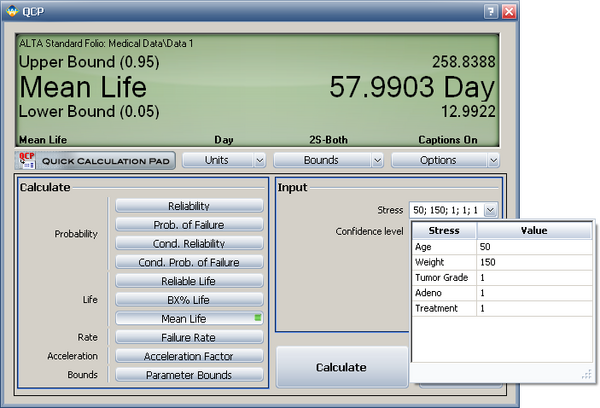Click the 2S-Both status caption

pyautogui.click(x=328, y=140)
